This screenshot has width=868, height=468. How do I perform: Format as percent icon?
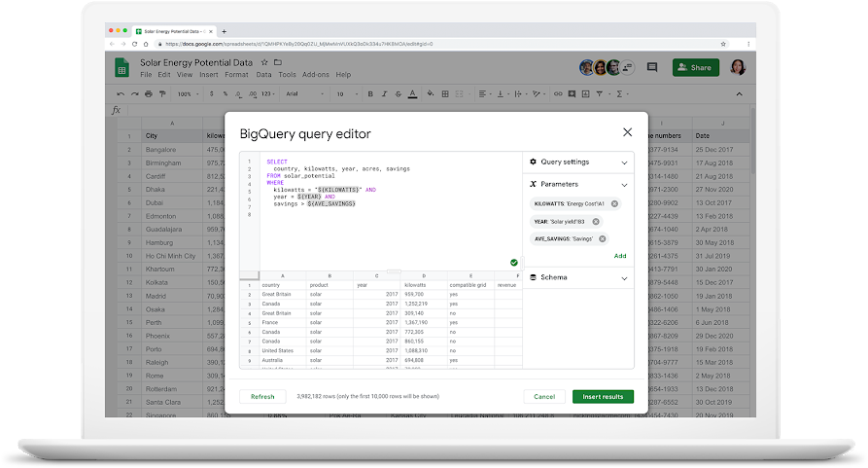point(226,94)
